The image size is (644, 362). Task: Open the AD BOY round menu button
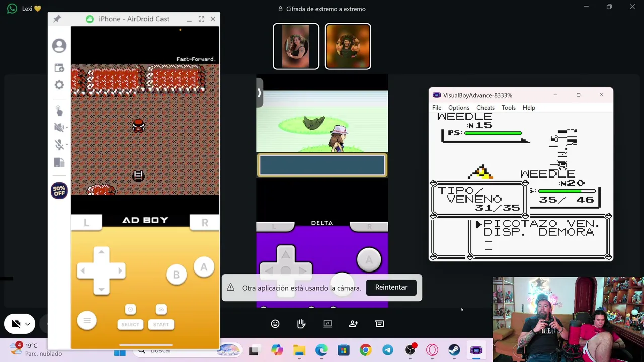(x=87, y=321)
